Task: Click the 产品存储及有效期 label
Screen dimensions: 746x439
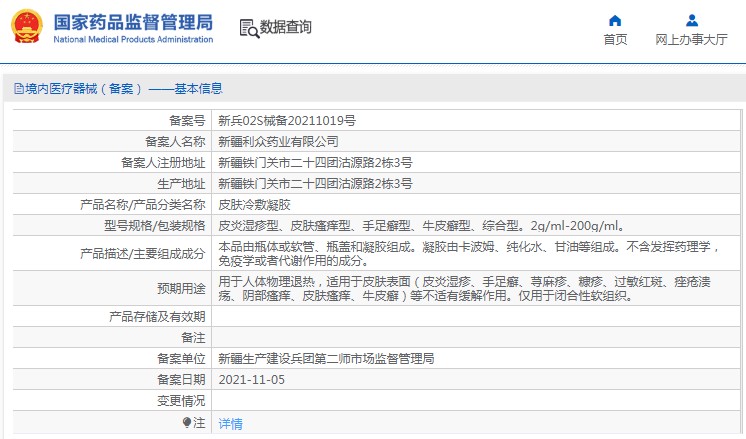Action: [x=157, y=317]
